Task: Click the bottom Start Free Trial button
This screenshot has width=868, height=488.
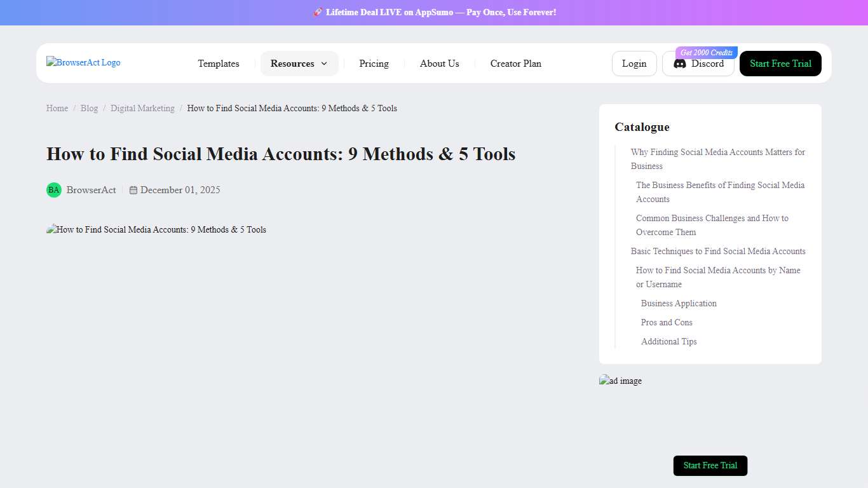Action: pos(710,465)
